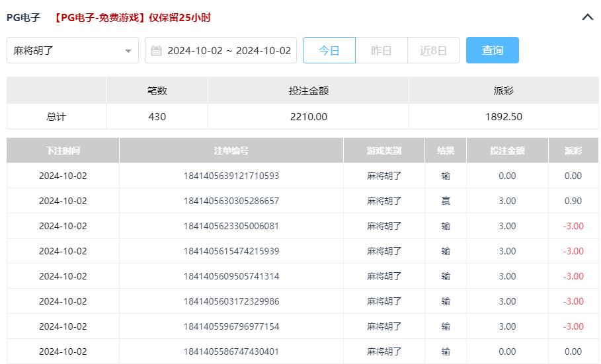Screen dimensions: 601x364
Task: Collapse the PG电子 panel with chevron
Action: coord(587,18)
